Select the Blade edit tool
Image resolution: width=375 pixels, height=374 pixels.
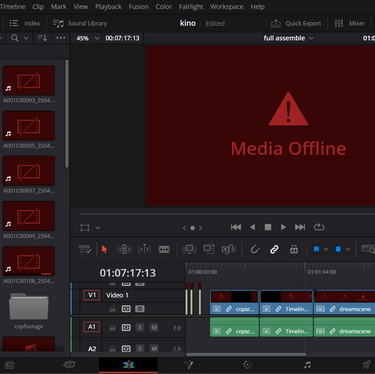tap(164, 249)
